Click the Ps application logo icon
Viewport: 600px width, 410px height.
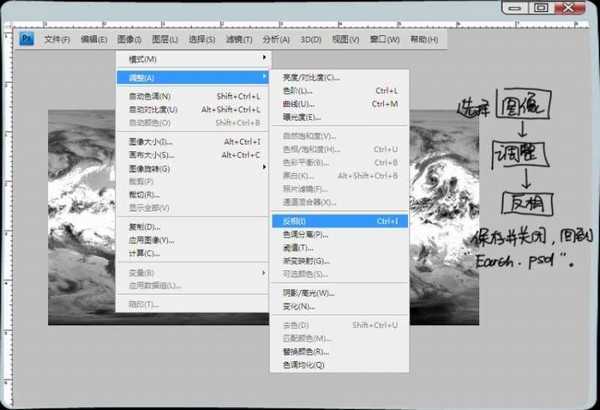(28, 39)
